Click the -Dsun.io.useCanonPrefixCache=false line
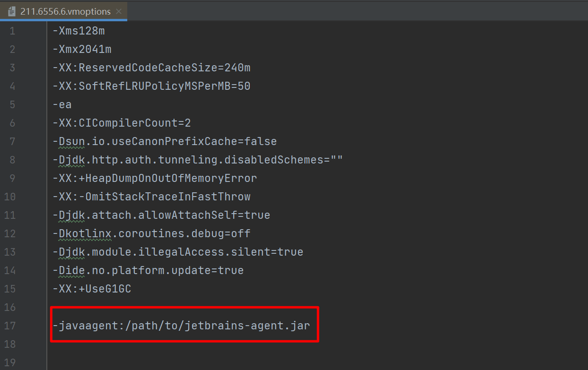This screenshot has height=370, width=588. click(165, 141)
